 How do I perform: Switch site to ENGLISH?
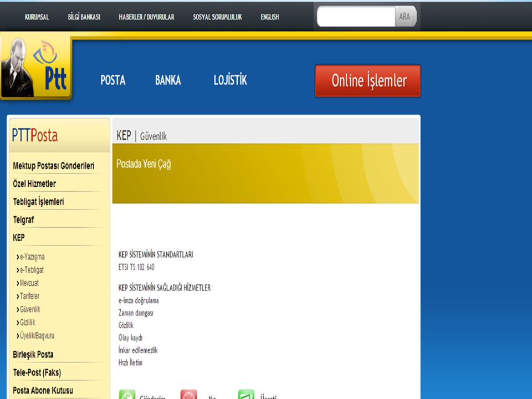coord(270,17)
